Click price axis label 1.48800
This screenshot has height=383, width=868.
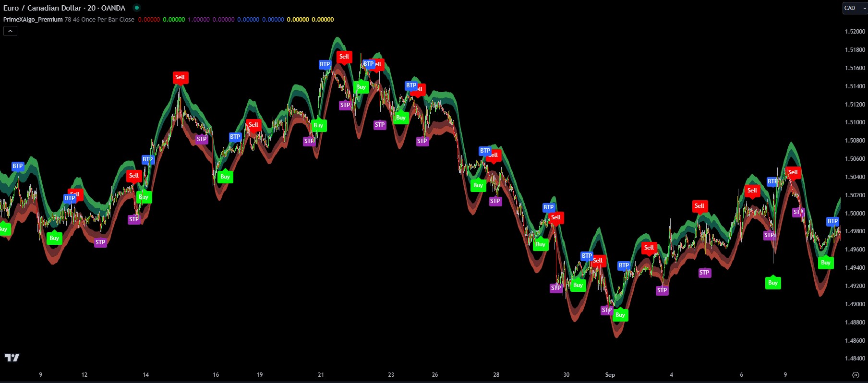[x=855, y=323]
